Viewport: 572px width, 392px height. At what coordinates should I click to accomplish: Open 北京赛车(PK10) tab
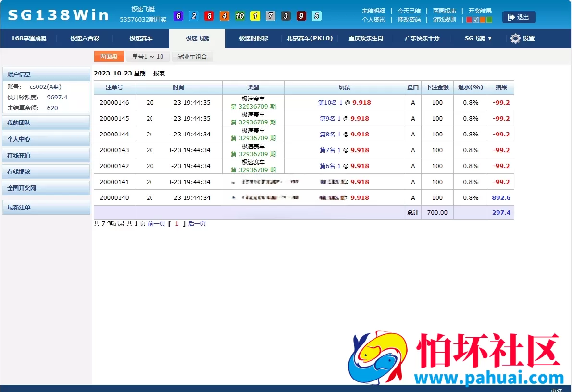point(310,38)
